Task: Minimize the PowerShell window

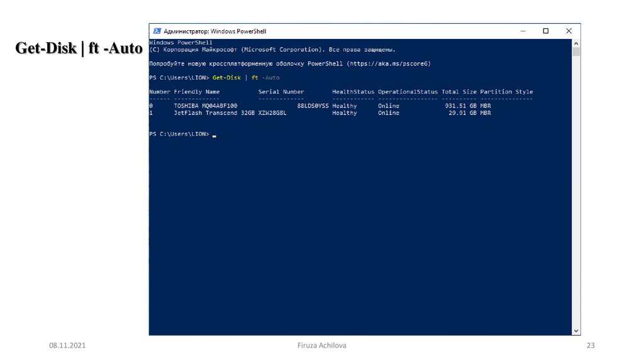Action: pyautogui.click(x=523, y=31)
